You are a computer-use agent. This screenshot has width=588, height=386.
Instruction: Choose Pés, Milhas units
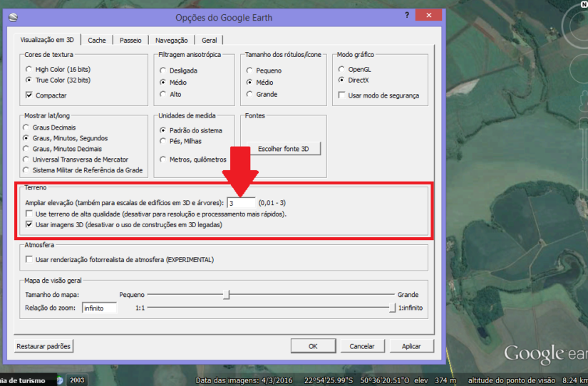tap(181, 141)
